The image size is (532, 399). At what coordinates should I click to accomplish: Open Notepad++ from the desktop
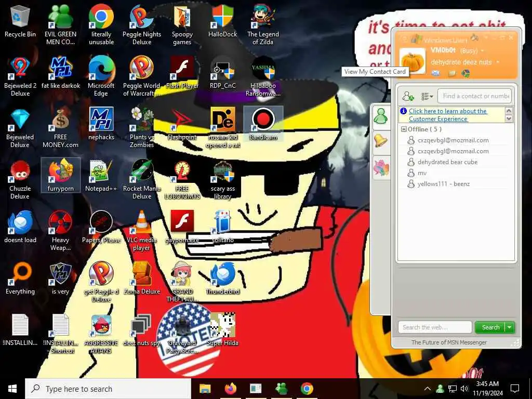pos(101,175)
